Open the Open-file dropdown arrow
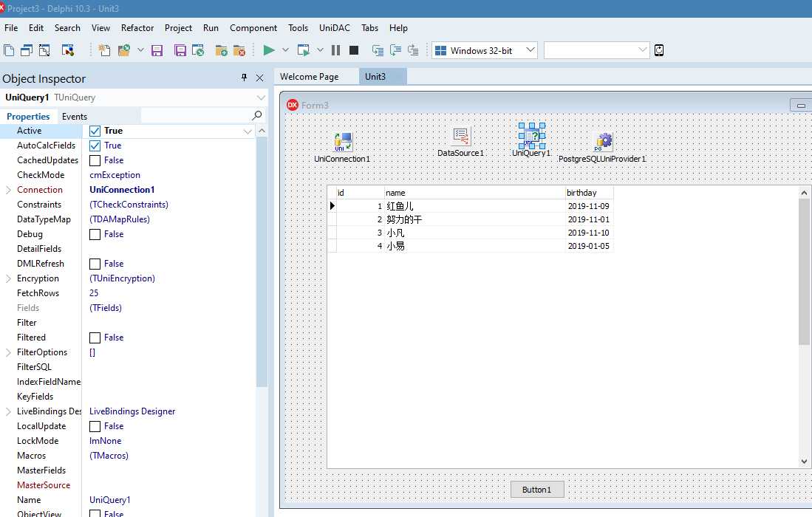The width and height of the screenshot is (812, 517). point(140,50)
